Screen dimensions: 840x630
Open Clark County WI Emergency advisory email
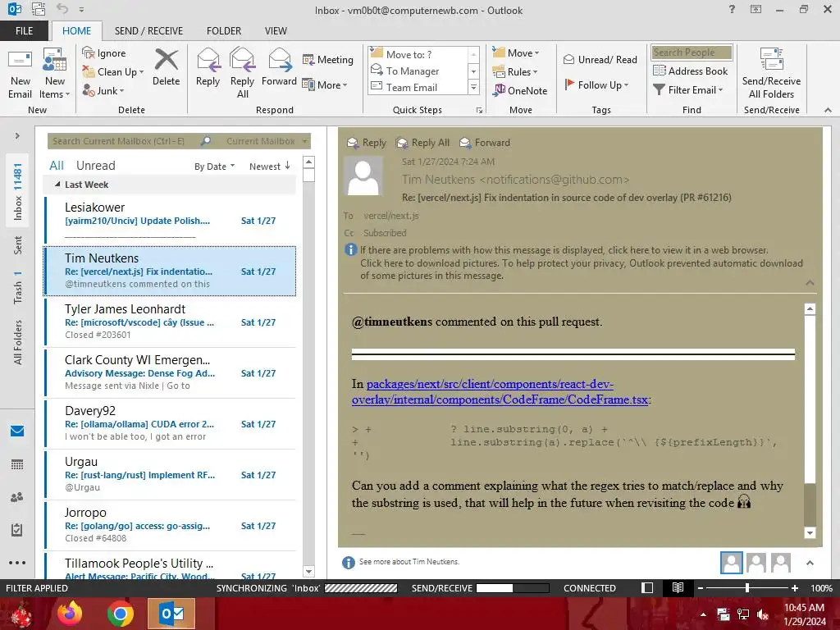(x=171, y=373)
